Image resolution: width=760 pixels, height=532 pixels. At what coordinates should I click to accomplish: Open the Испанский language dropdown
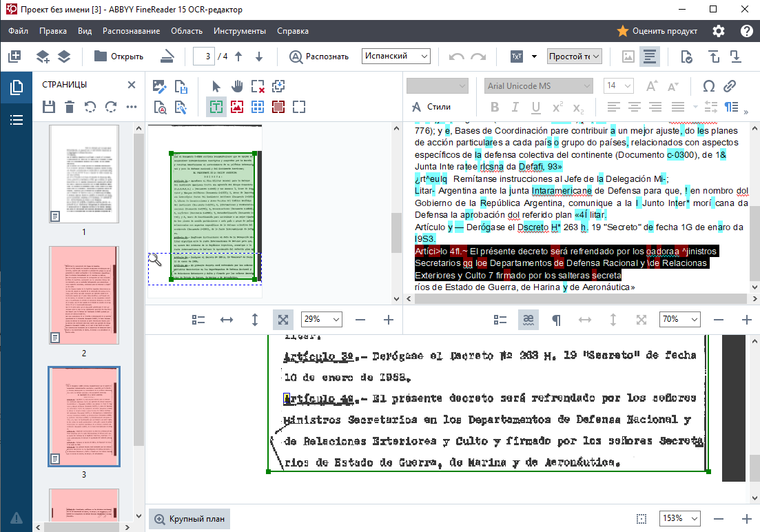(x=396, y=57)
